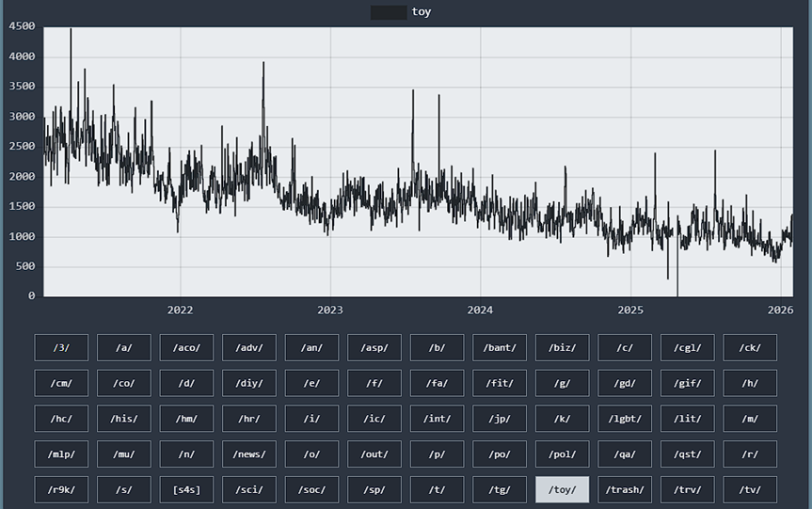Select the /d/ board button
The height and width of the screenshot is (509, 812).
[186, 383]
